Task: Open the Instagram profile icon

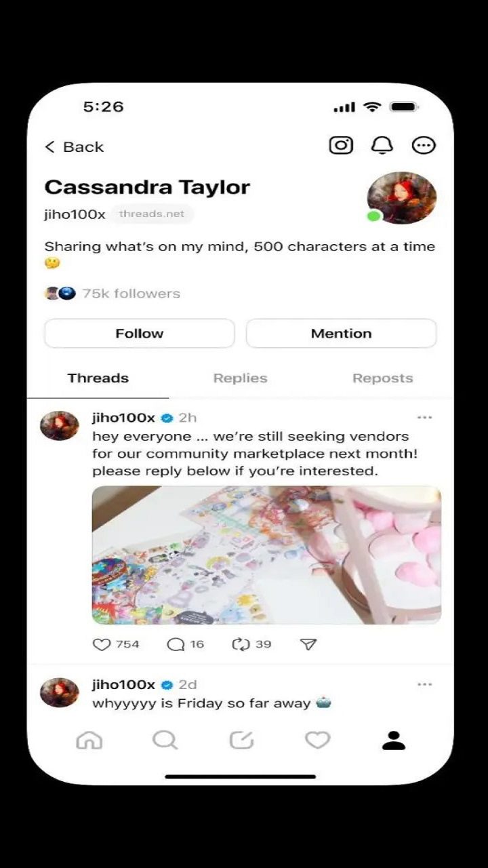Action: click(x=341, y=145)
